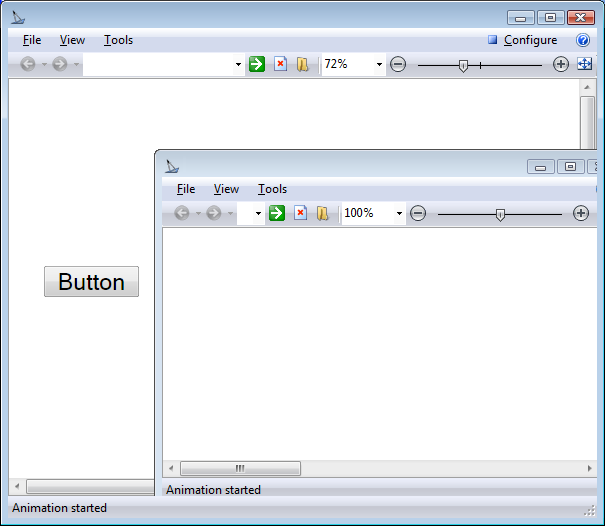Open the outer window's back history dropdown arrow

tap(44, 64)
